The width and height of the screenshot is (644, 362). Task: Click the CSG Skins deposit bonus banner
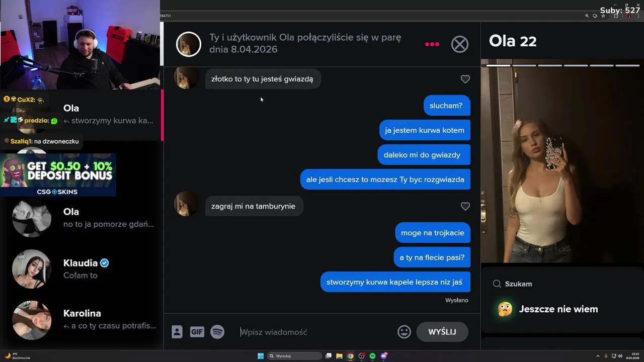tap(58, 175)
